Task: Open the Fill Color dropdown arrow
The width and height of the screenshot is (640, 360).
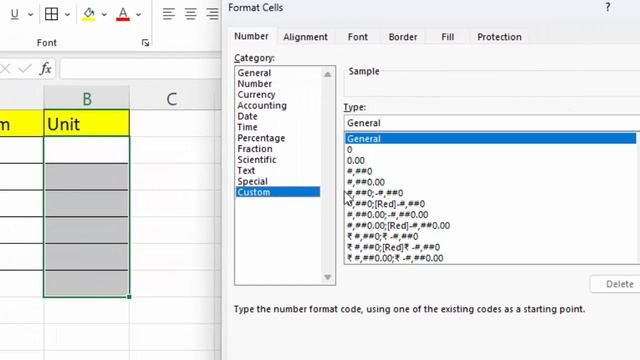Action: click(104, 15)
